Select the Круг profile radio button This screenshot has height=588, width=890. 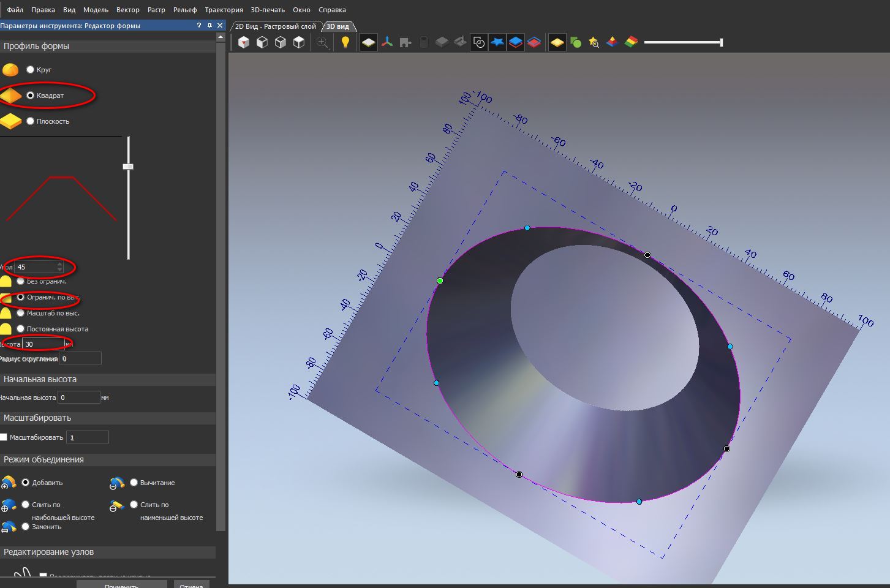tap(30, 70)
